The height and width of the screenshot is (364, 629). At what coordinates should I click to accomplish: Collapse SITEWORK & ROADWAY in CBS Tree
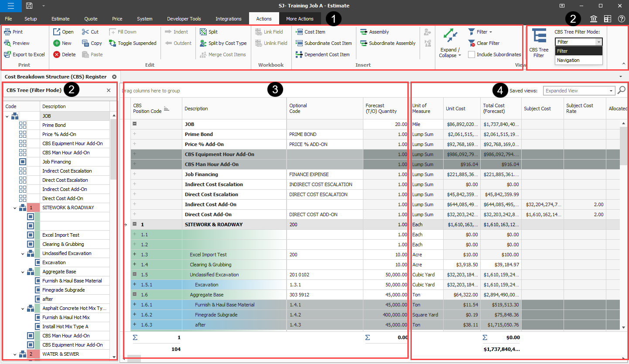coord(15,208)
